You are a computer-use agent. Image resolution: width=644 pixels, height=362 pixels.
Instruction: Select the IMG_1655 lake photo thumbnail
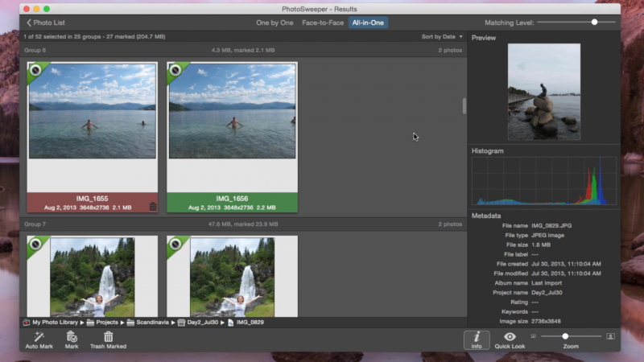point(93,111)
